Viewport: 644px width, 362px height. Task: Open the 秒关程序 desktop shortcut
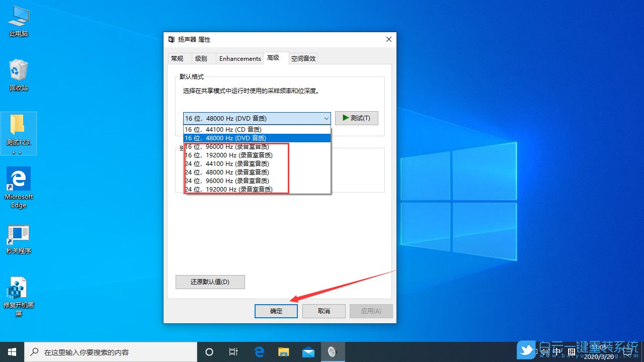pos(18,234)
